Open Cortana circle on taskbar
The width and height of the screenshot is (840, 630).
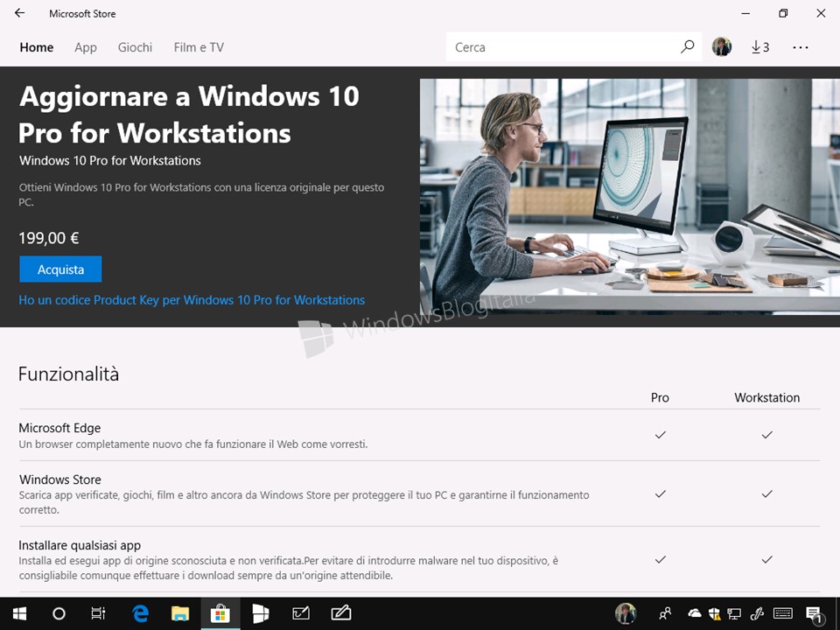point(59,613)
